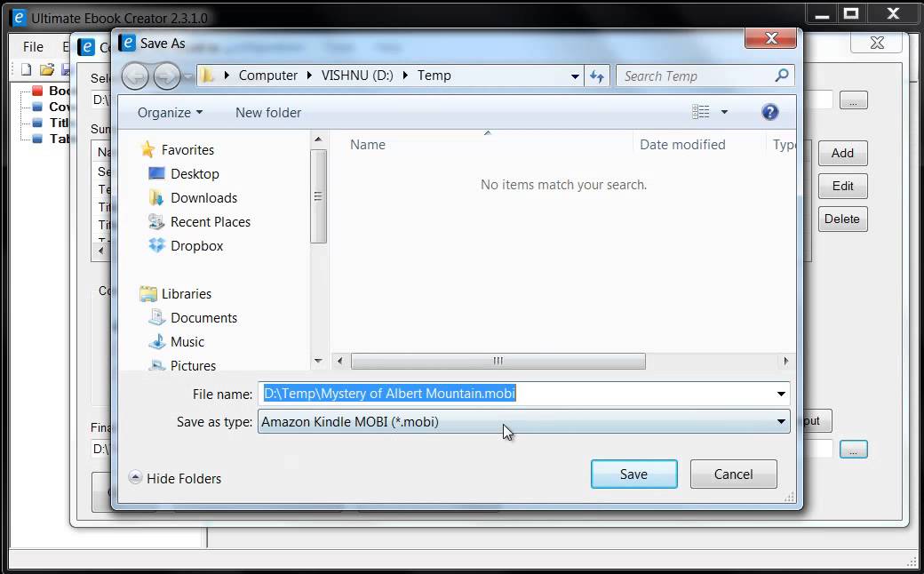Create a New folder

tap(268, 113)
